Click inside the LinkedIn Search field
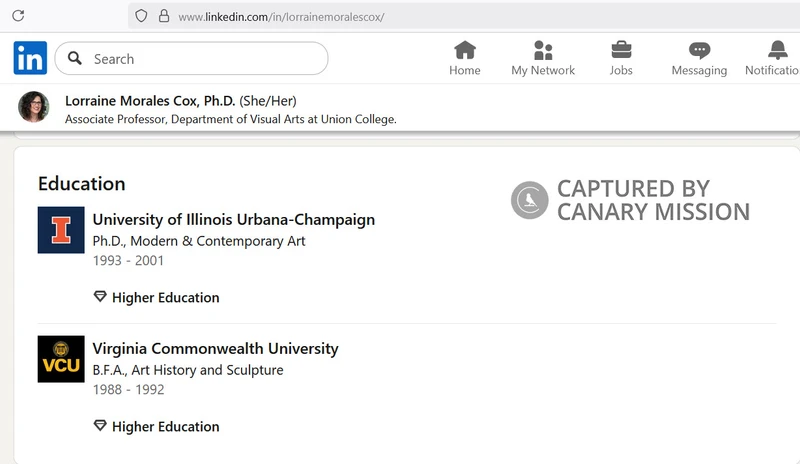 pyautogui.click(x=191, y=58)
